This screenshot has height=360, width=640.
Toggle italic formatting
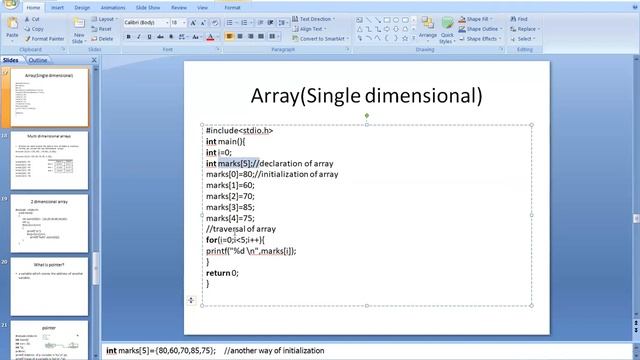tap(139, 37)
